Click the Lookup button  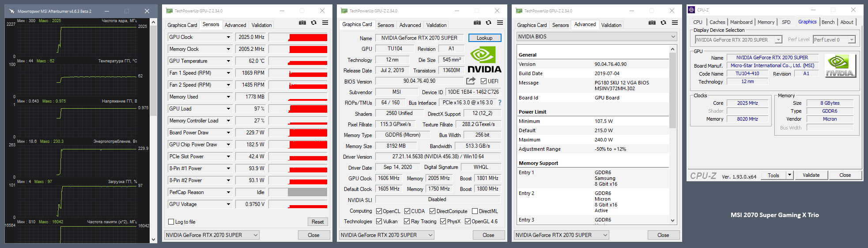(484, 38)
